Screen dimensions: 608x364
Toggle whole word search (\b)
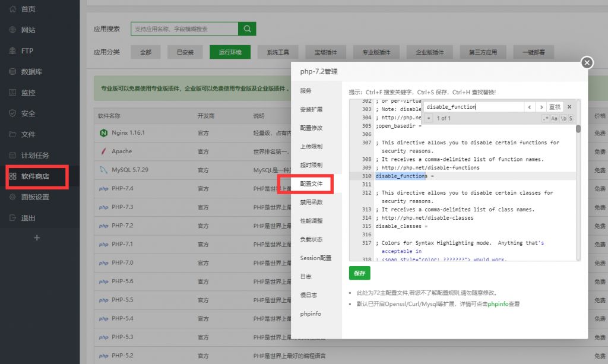[x=563, y=119]
